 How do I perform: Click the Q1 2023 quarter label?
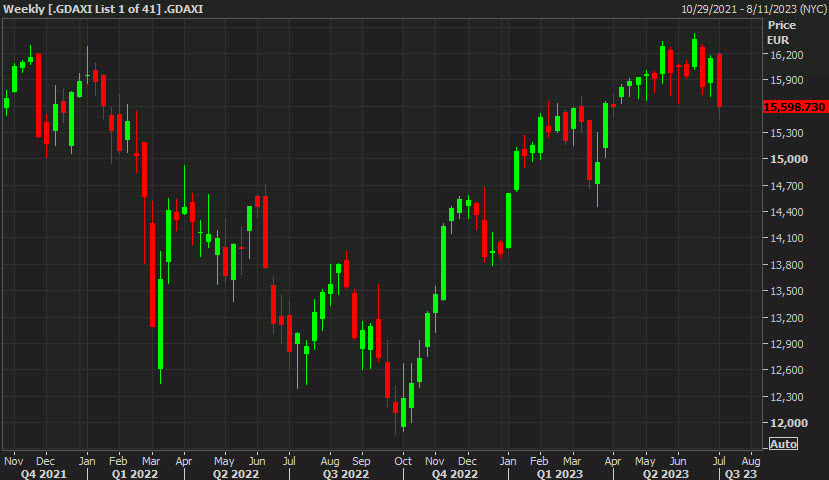point(559,474)
